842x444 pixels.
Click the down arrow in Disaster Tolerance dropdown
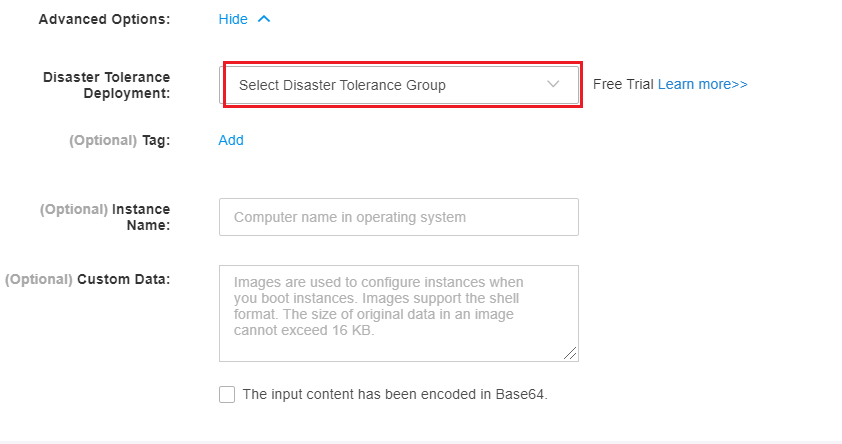553,84
